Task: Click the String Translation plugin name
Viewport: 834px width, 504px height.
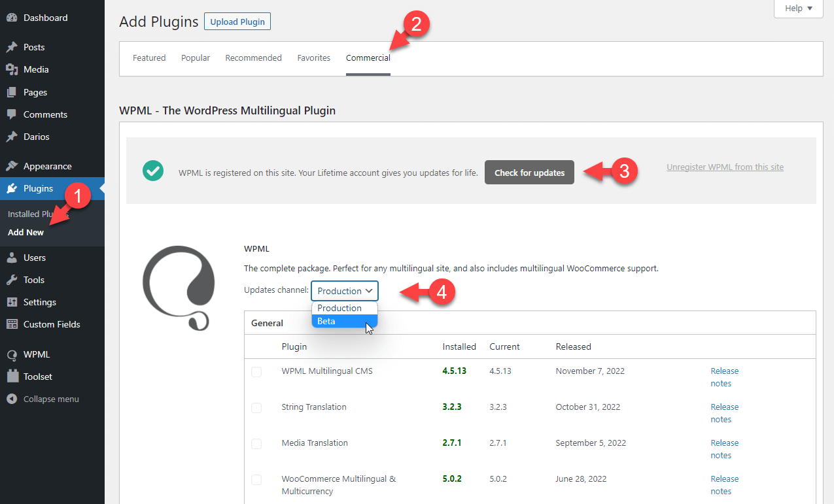Action: point(314,407)
